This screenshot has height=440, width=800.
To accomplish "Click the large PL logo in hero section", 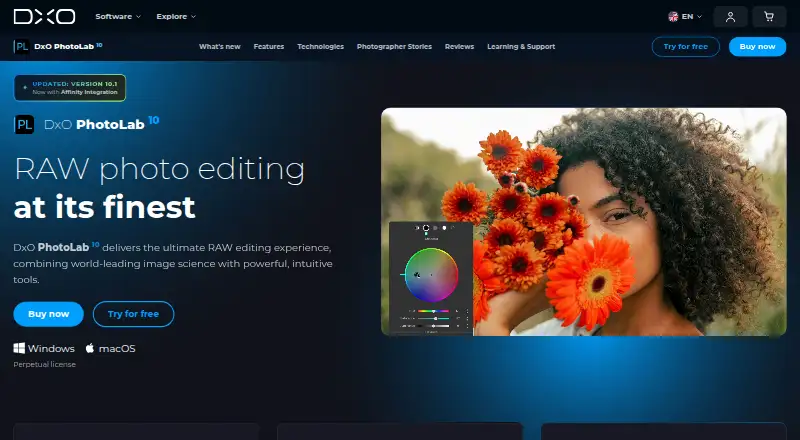I will click(x=24, y=125).
